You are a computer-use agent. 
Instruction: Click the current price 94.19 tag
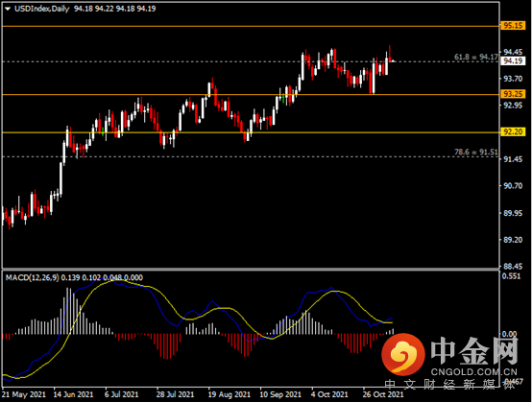pos(513,61)
